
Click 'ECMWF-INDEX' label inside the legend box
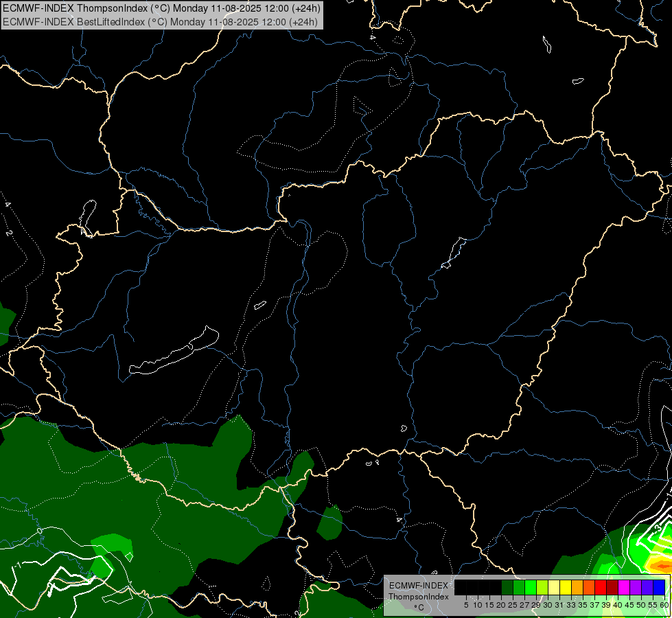click(419, 586)
